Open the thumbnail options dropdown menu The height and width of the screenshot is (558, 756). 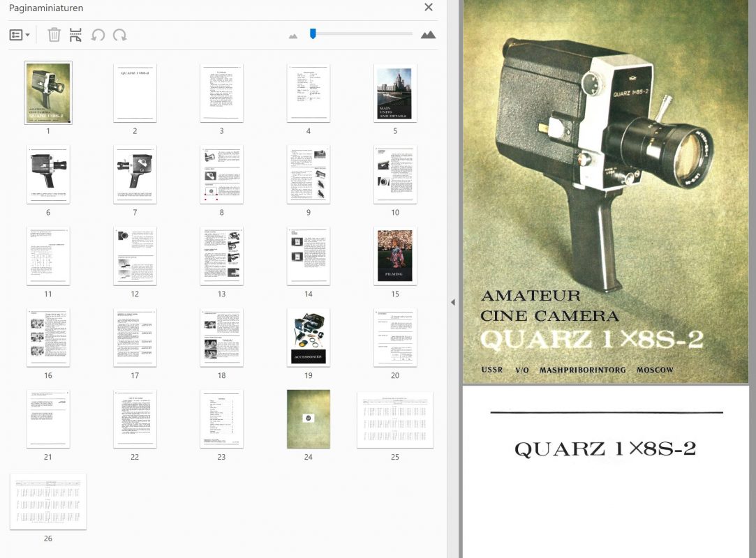(19, 35)
